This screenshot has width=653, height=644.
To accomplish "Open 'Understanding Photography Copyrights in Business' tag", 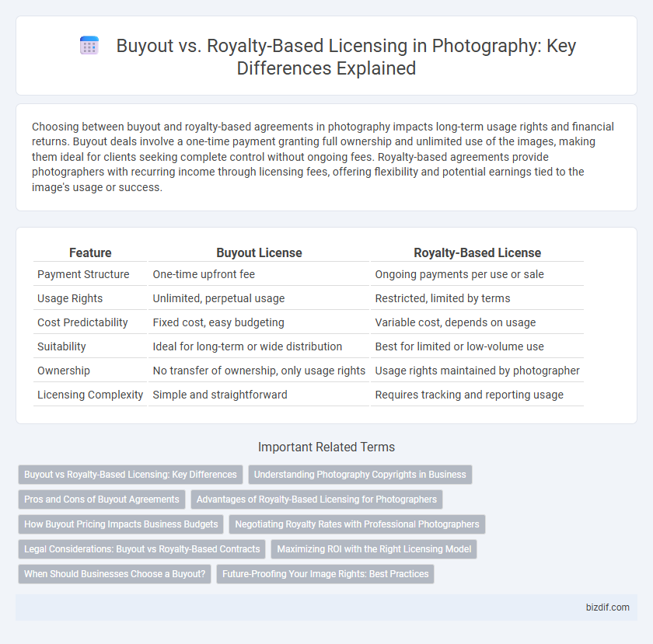I will coord(360,475).
